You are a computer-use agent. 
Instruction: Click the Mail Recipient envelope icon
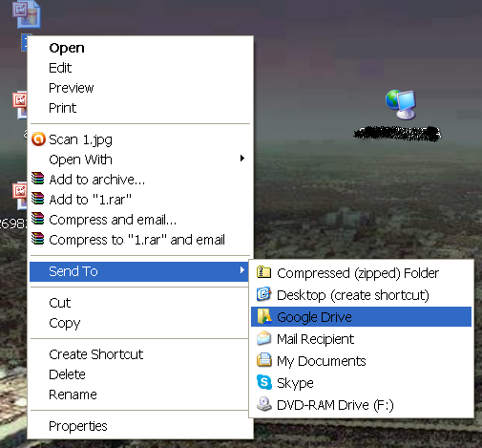click(x=264, y=338)
